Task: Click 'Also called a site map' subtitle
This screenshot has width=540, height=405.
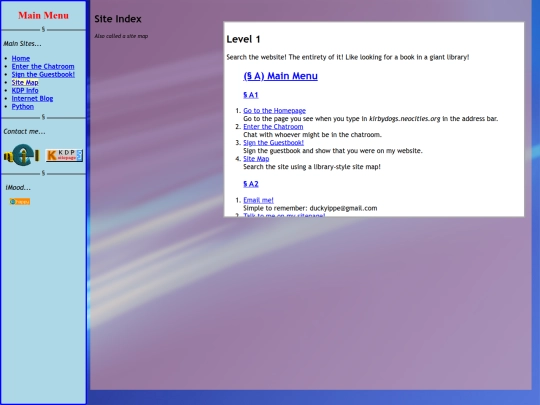Action: pyautogui.click(x=121, y=36)
